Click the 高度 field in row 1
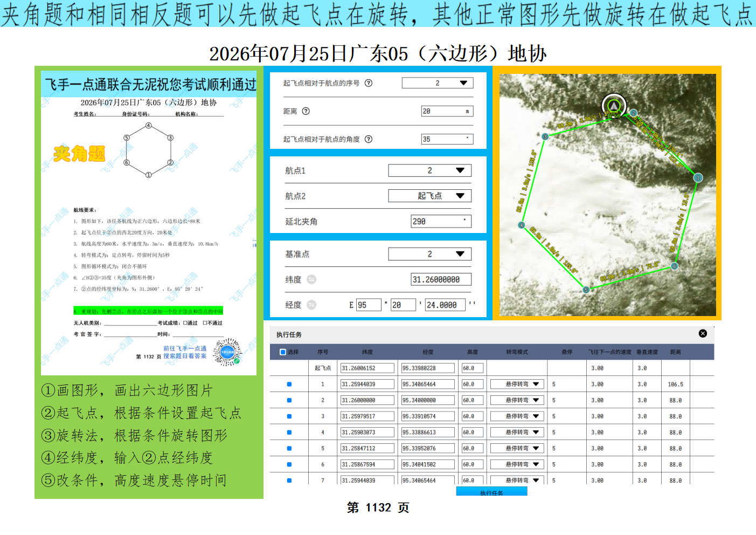The height and width of the screenshot is (535, 756). click(x=473, y=385)
